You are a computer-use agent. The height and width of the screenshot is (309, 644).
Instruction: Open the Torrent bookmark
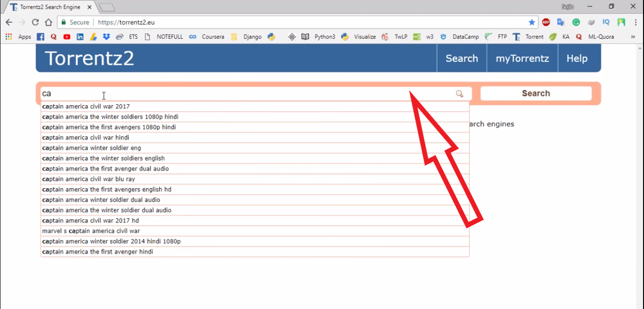pos(528,37)
